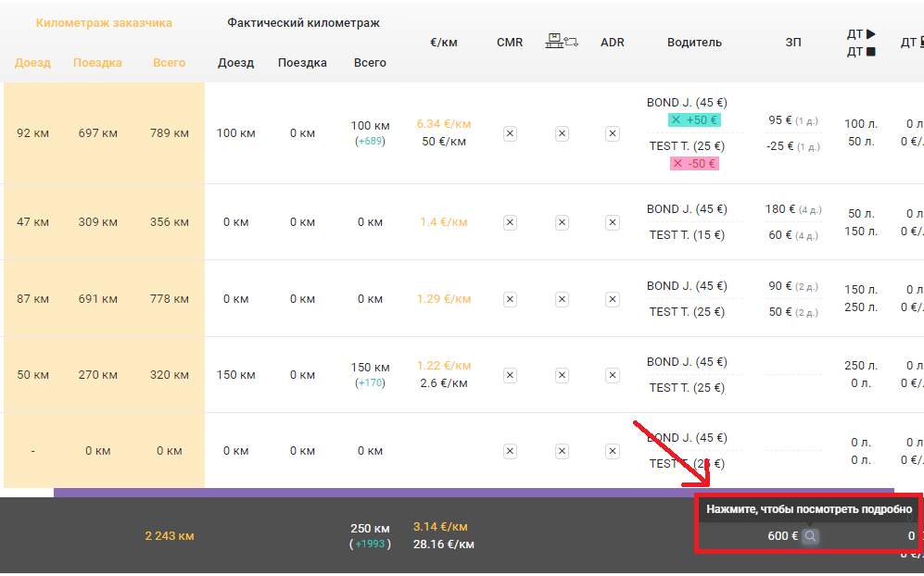The width and height of the screenshot is (924, 576).
Task: Toggle trailer checkbox in the 789 км row
Action: pyautogui.click(x=563, y=133)
